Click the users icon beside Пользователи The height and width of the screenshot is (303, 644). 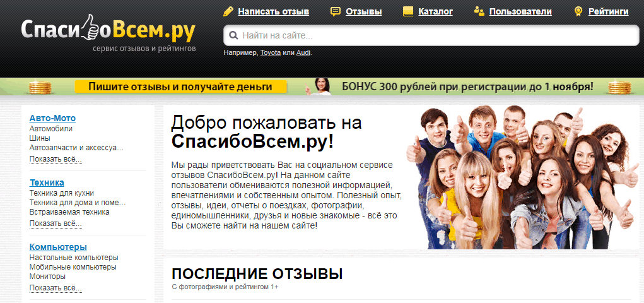coord(479,11)
